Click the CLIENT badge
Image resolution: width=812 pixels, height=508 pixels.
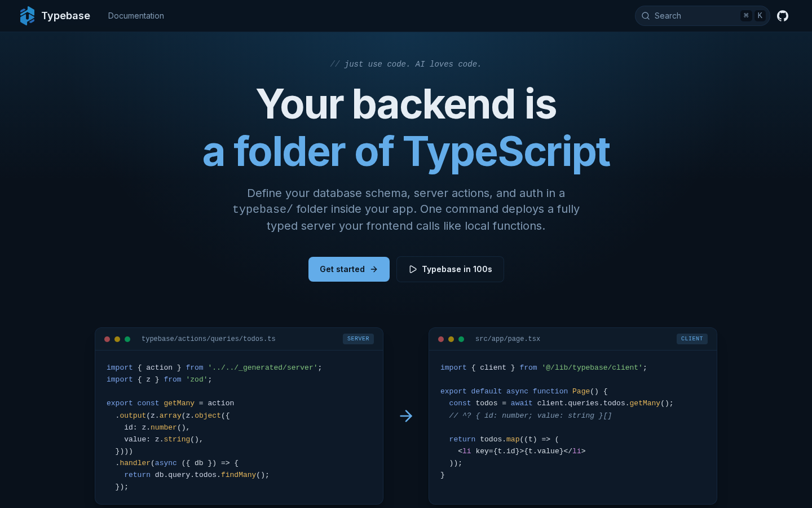tap(692, 339)
